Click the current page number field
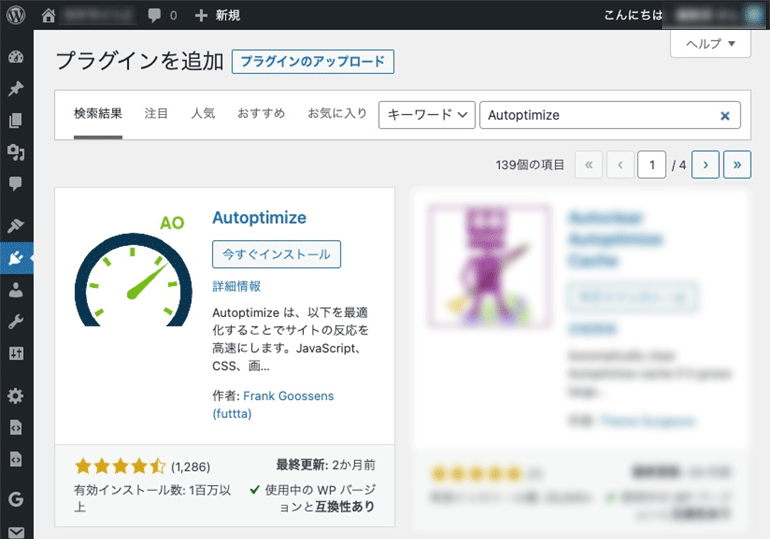 tap(652, 164)
